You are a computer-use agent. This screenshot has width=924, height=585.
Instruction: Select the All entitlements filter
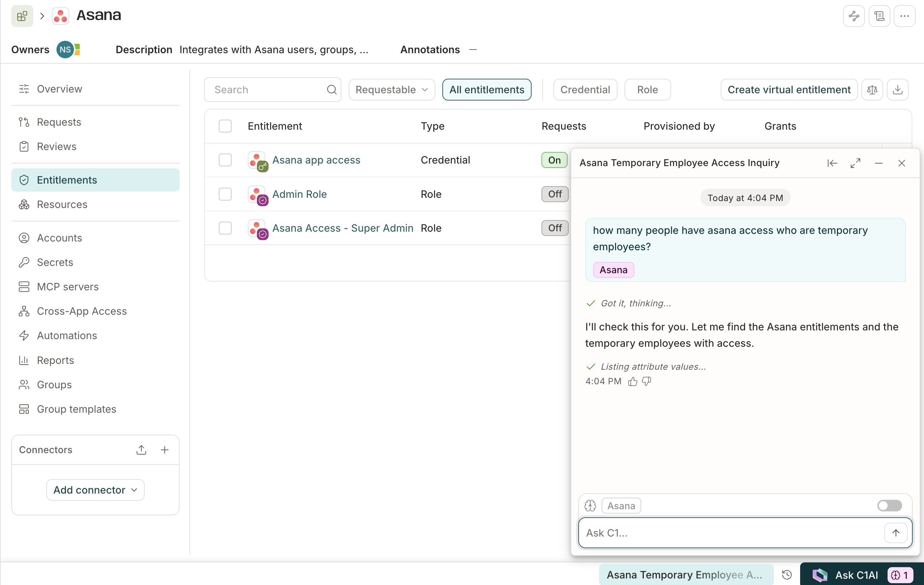coord(486,90)
